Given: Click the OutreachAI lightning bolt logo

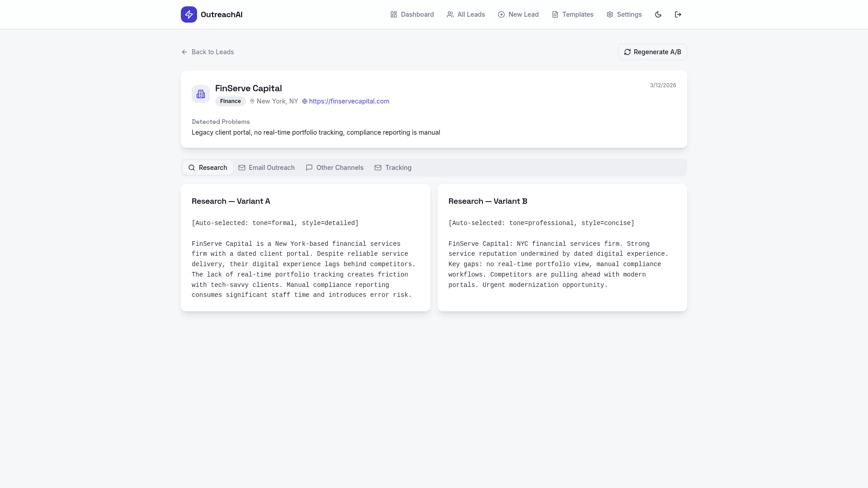Looking at the screenshot, I should (x=189, y=14).
